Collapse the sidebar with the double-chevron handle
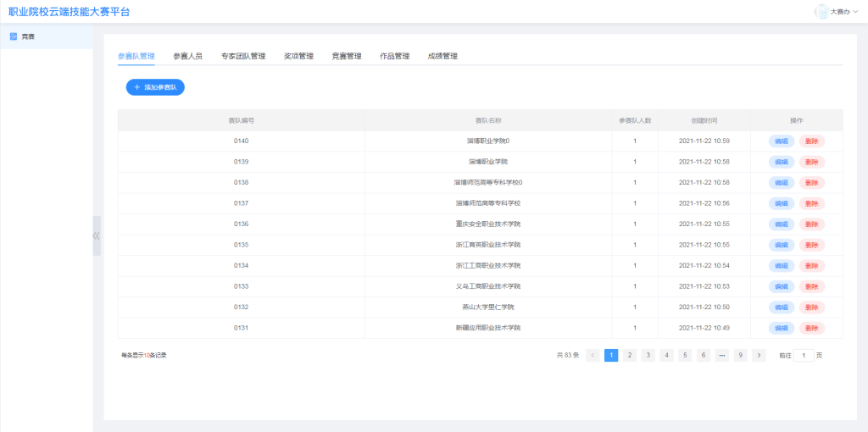868x432 pixels. tap(97, 235)
